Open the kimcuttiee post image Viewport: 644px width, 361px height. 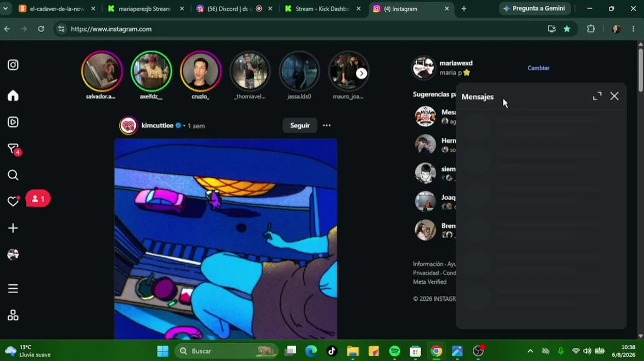tap(226, 239)
